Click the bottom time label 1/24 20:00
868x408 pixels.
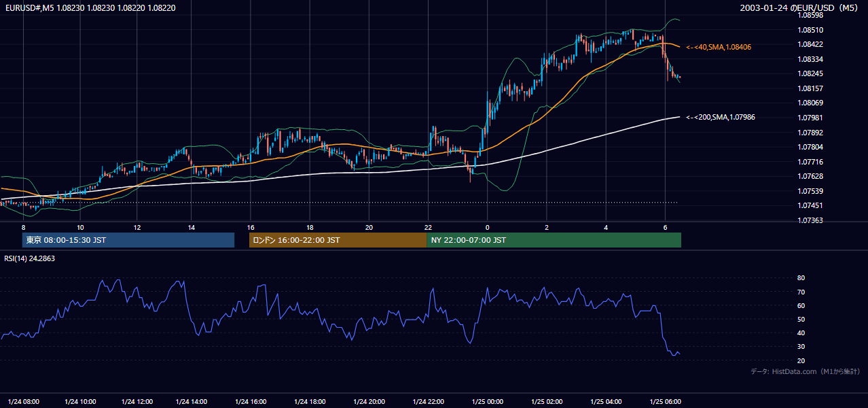point(369,401)
